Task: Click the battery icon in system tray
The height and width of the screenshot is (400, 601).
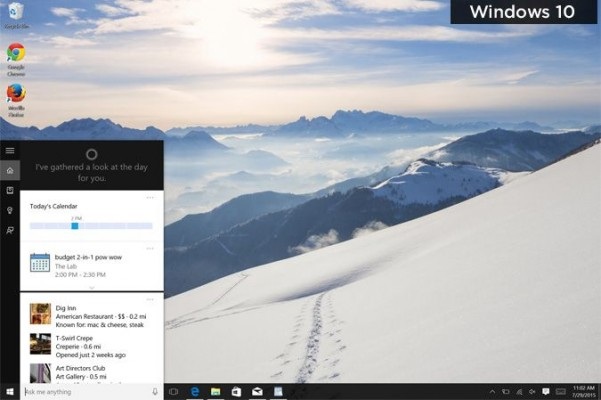Action: pos(506,392)
